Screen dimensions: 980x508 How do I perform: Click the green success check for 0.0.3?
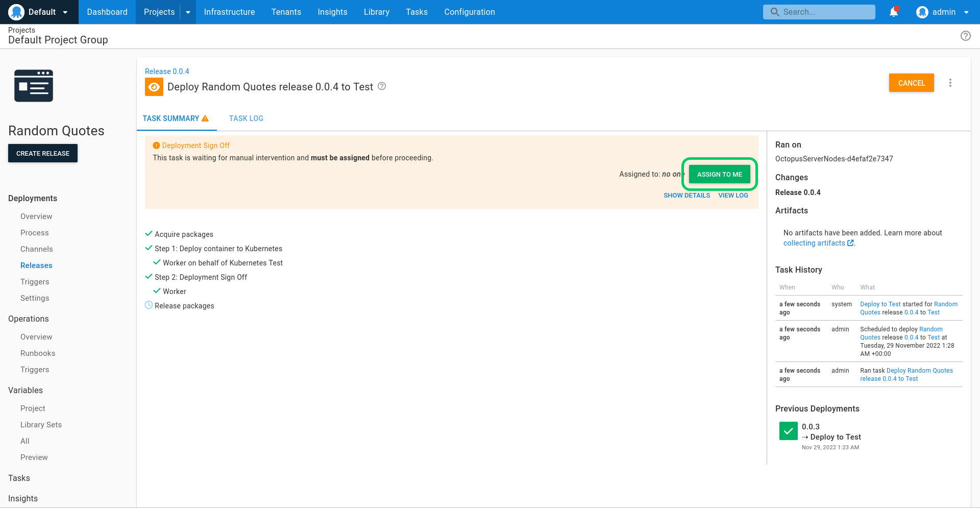pyautogui.click(x=788, y=431)
